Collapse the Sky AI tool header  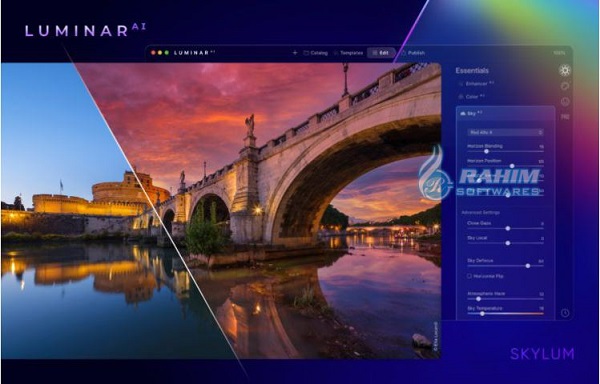505,113
